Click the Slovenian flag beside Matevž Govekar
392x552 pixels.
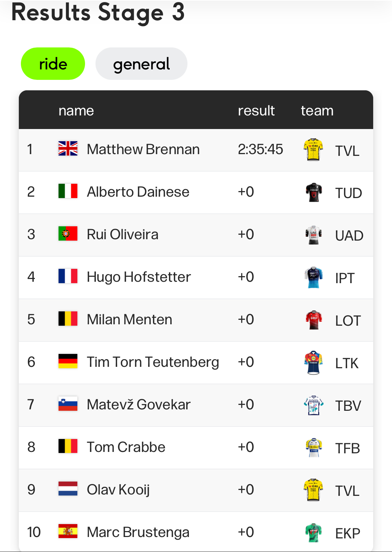tap(68, 404)
